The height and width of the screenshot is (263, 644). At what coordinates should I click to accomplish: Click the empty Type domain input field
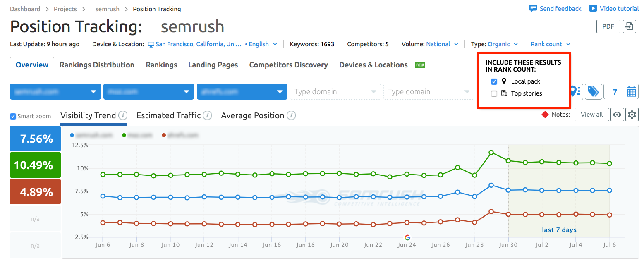335,91
